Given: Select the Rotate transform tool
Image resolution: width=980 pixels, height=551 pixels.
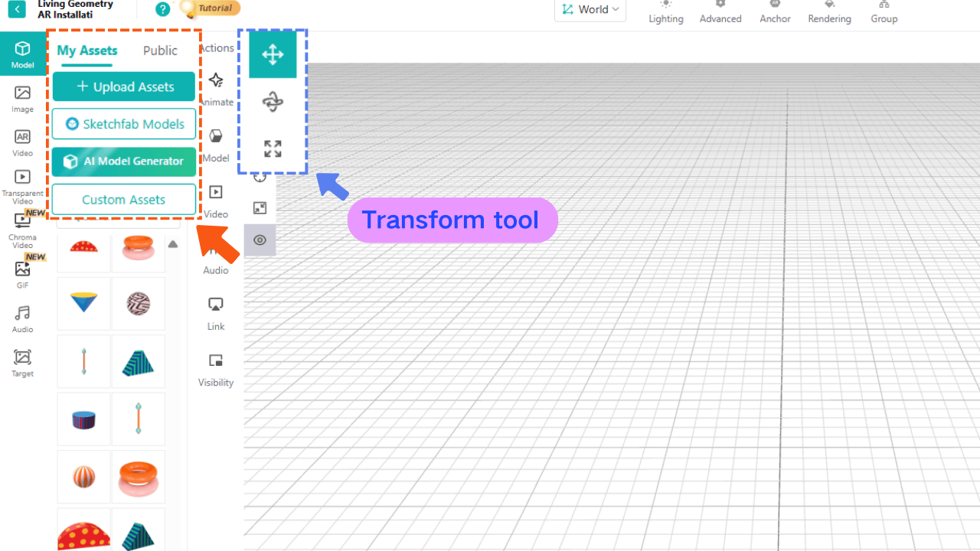Looking at the screenshot, I should (x=273, y=102).
